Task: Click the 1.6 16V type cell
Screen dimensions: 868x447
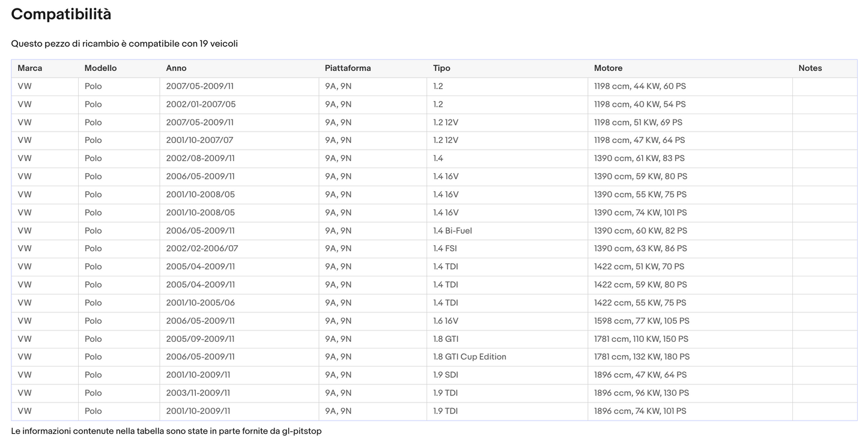Action: [445, 321]
